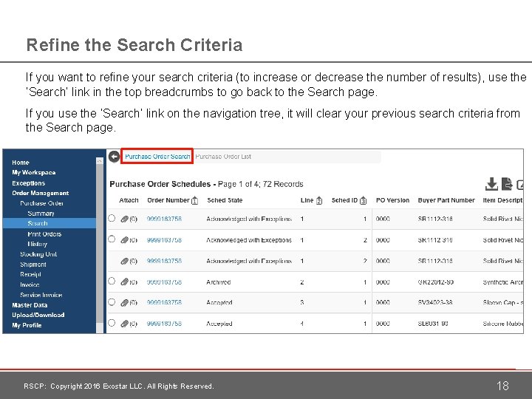Open order number link in SL6031-90 row

click(164, 324)
